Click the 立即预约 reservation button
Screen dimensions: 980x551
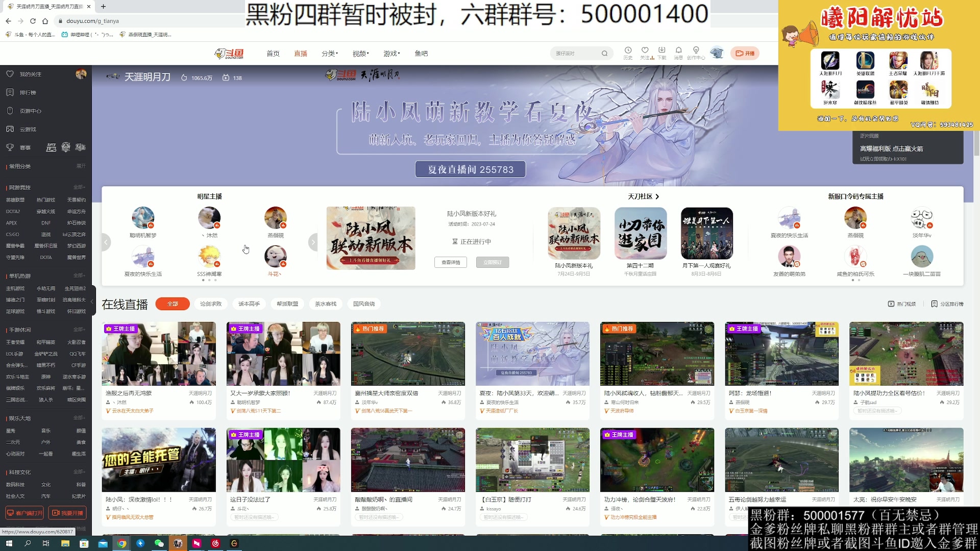point(492,262)
